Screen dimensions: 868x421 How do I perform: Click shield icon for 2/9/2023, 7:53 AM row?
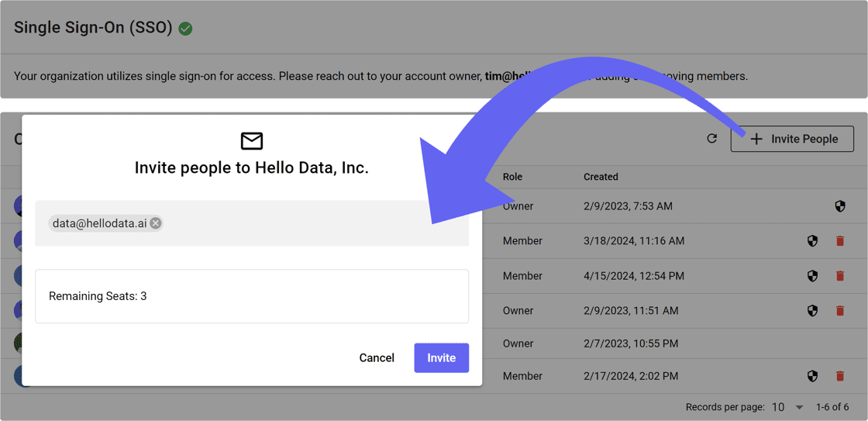(x=840, y=206)
